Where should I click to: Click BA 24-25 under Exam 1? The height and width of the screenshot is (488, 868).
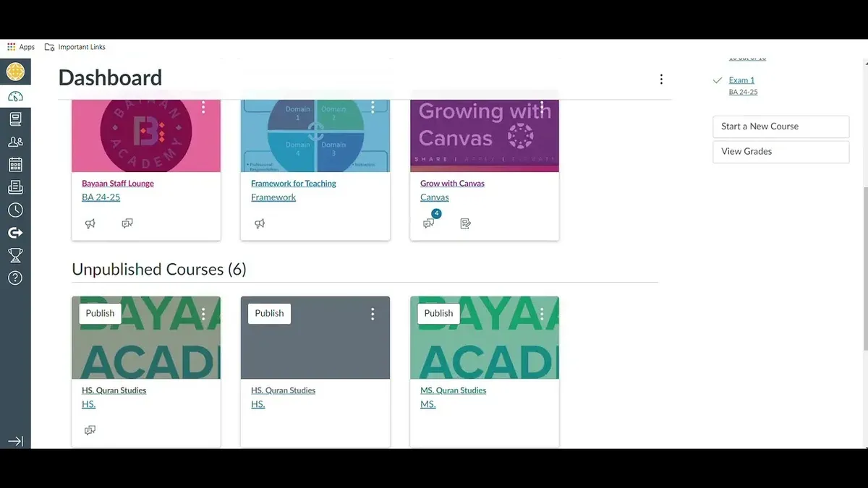pos(743,92)
